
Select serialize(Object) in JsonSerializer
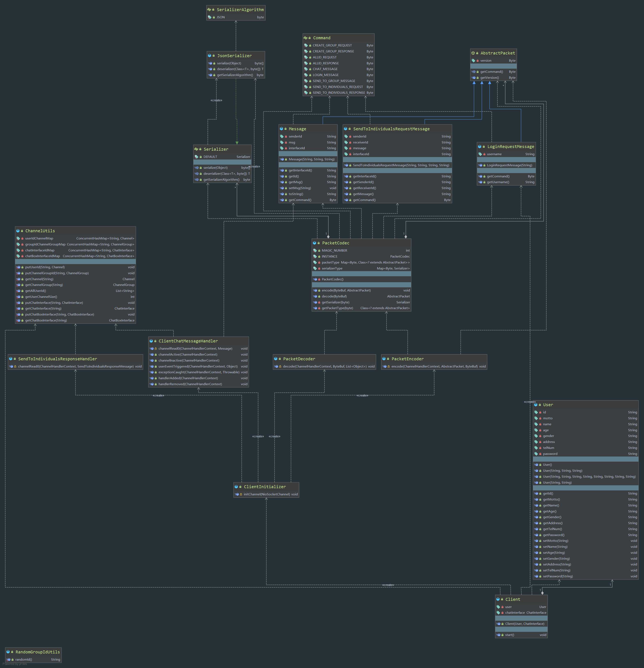[x=236, y=63]
